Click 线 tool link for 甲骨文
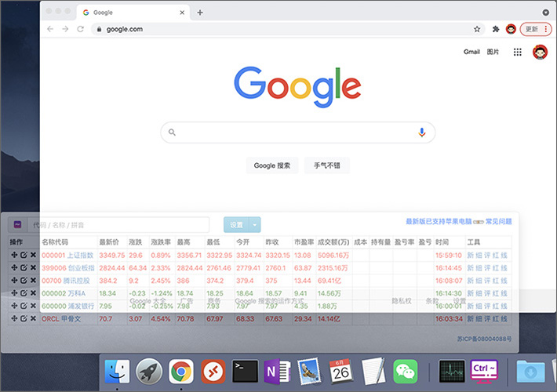 pos(504,319)
